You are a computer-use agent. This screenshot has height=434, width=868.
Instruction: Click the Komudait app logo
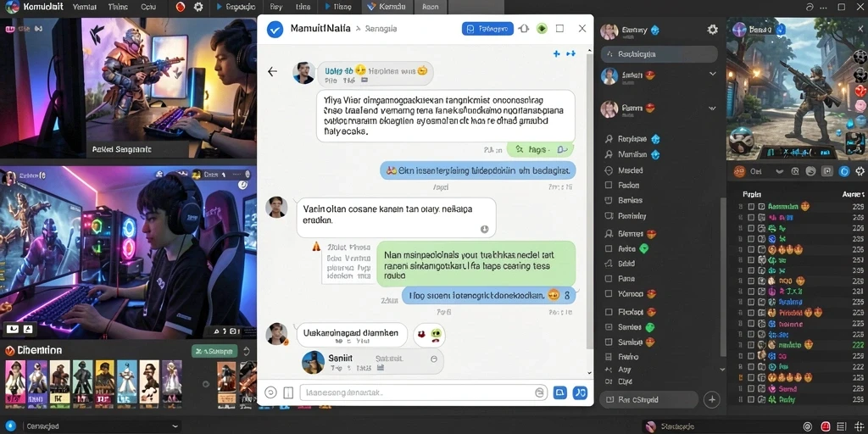pyautogui.click(x=12, y=7)
